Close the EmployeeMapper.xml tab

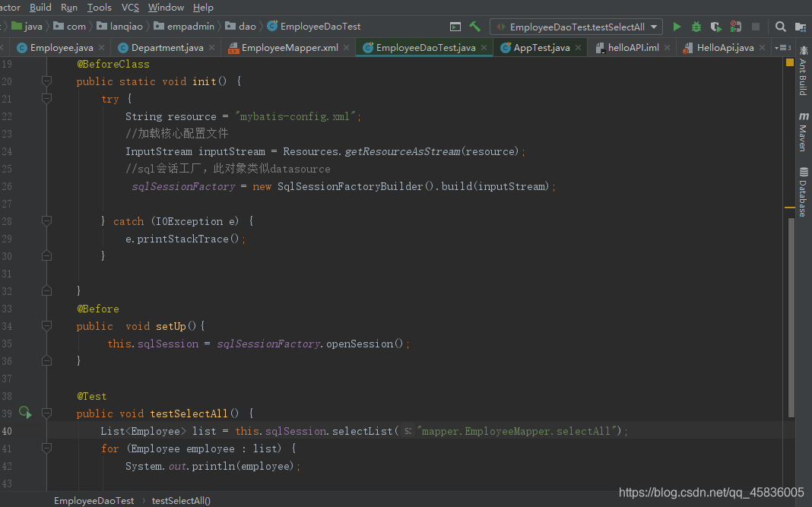(x=347, y=48)
